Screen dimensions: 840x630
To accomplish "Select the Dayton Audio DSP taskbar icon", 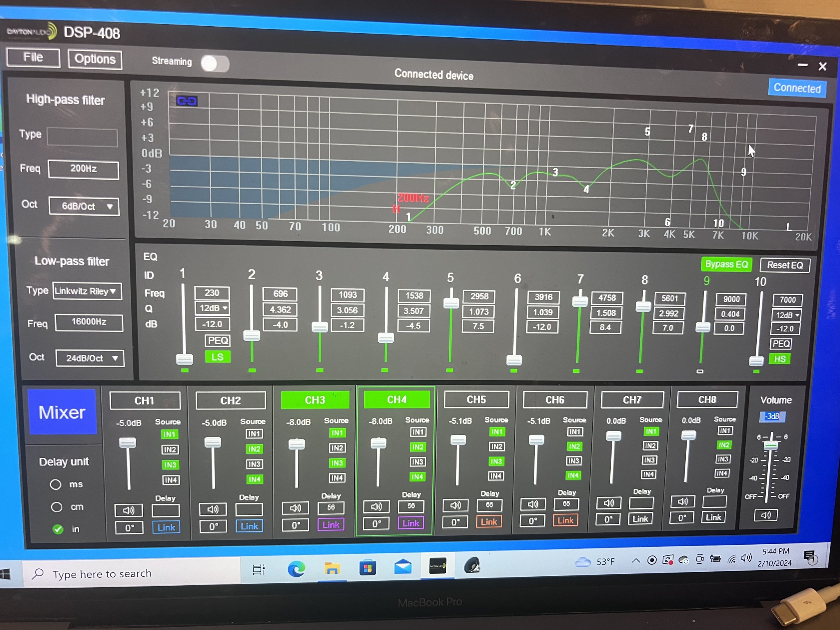I will coord(438,567).
